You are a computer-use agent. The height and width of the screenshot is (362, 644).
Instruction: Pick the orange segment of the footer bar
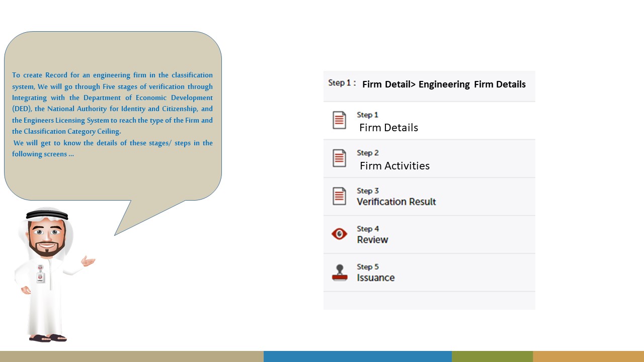588,356
